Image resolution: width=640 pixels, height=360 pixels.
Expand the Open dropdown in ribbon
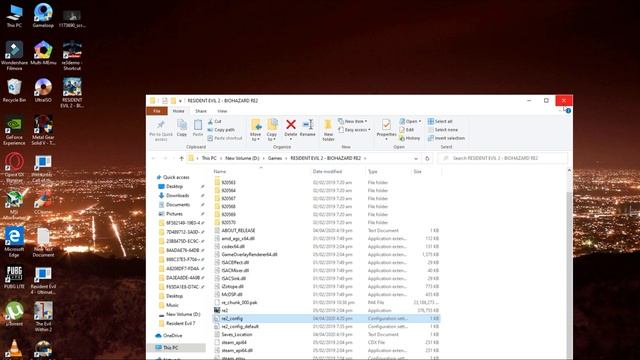tap(410, 121)
